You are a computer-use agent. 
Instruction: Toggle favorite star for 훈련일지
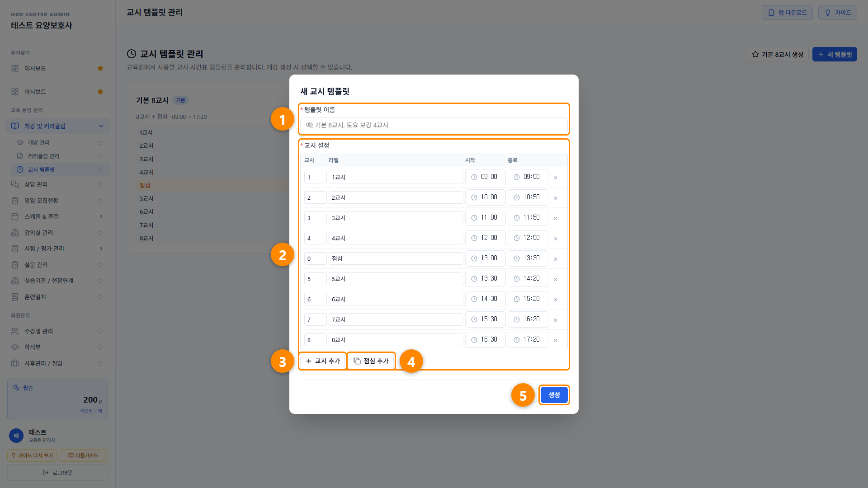[x=100, y=297]
